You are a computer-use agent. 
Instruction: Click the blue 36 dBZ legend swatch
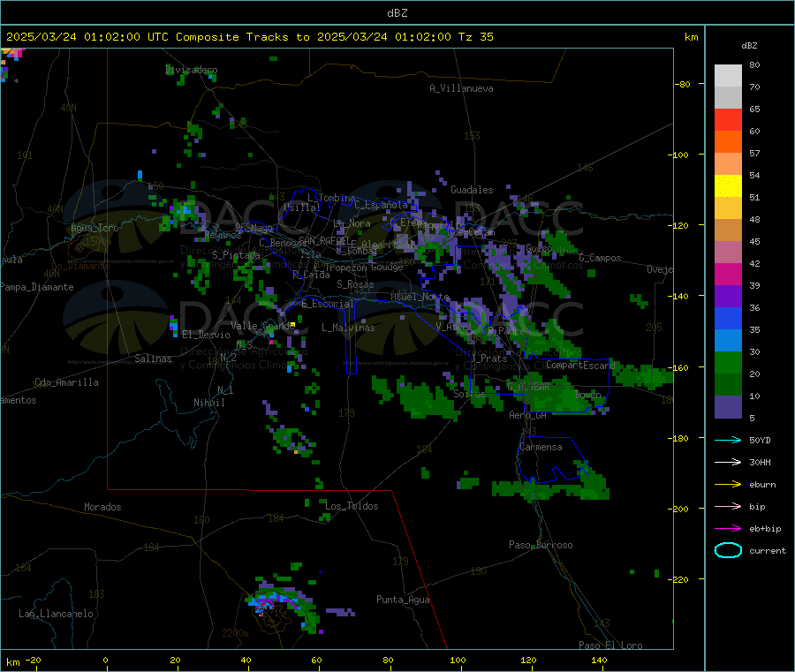coord(728,318)
